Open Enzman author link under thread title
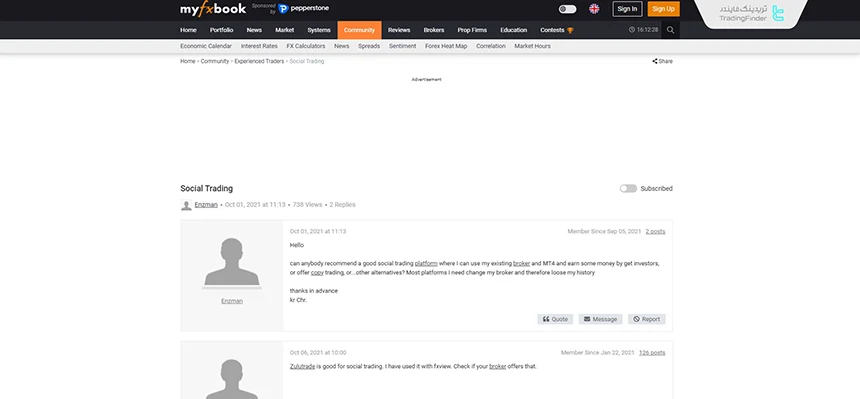 tap(206, 205)
